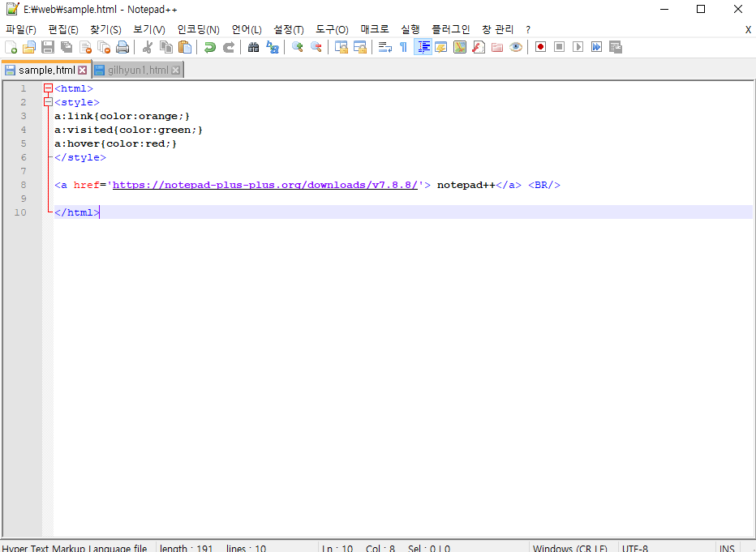Click the UTF-8 encoding status entry
This screenshot has width=756, height=552.
(x=635, y=548)
